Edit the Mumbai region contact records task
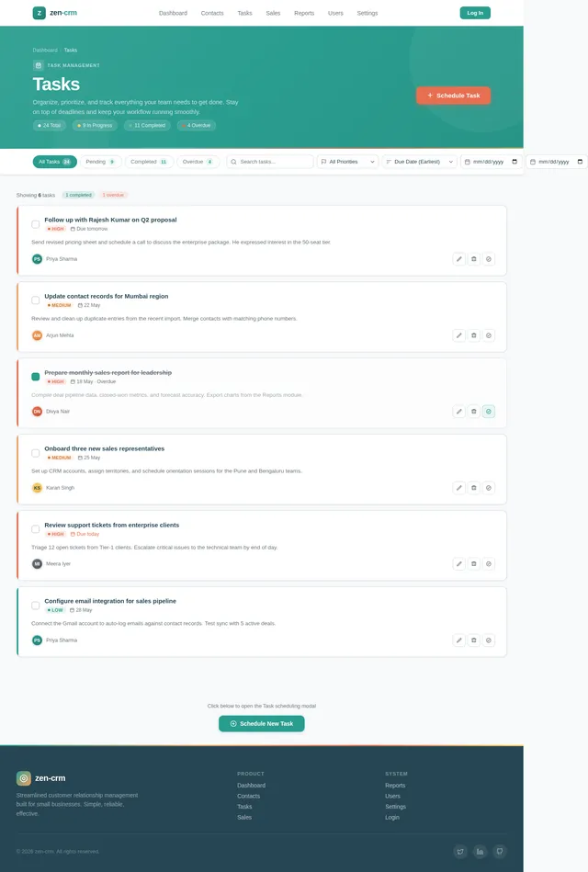The height and width of the screenshot is (872, 588). (x=459, y=335)
